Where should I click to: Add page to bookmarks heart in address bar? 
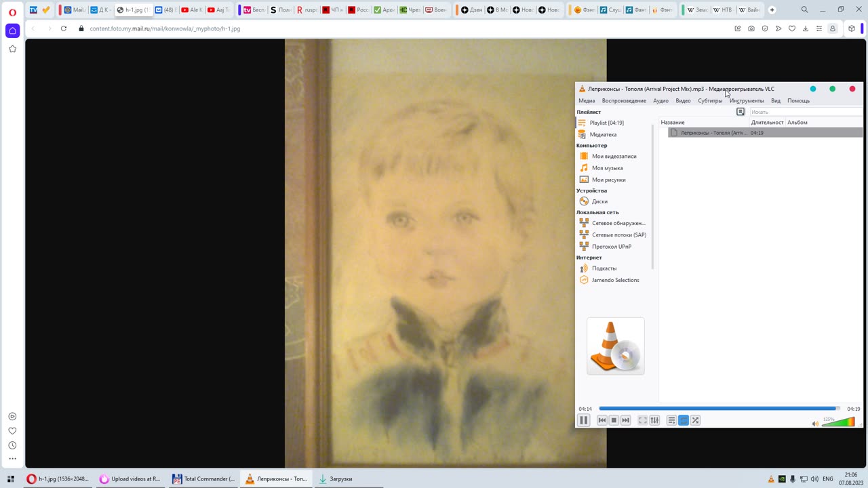tap(792, 28)
